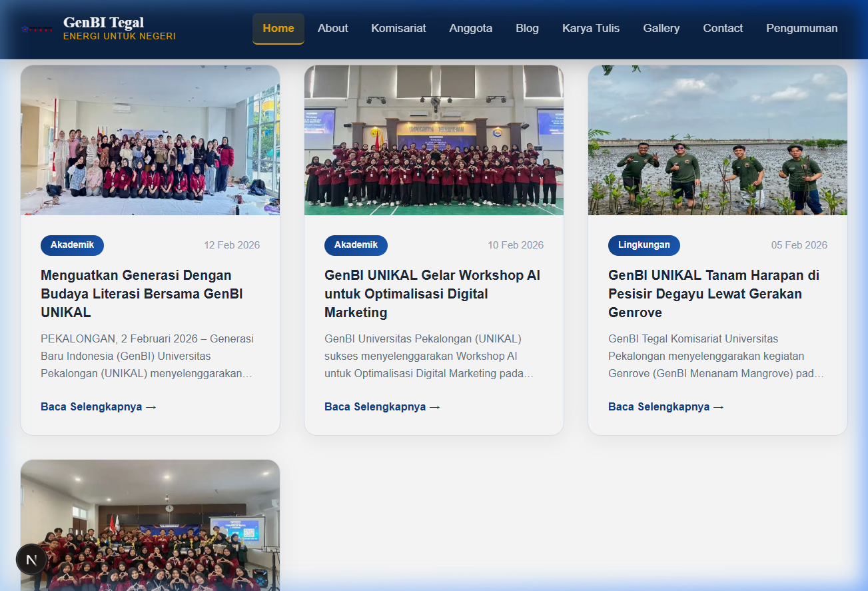868x591 pixels.
Task: Select Akademik tag on the literasi card
Action: pyautogui.click(x=72, y=245)
